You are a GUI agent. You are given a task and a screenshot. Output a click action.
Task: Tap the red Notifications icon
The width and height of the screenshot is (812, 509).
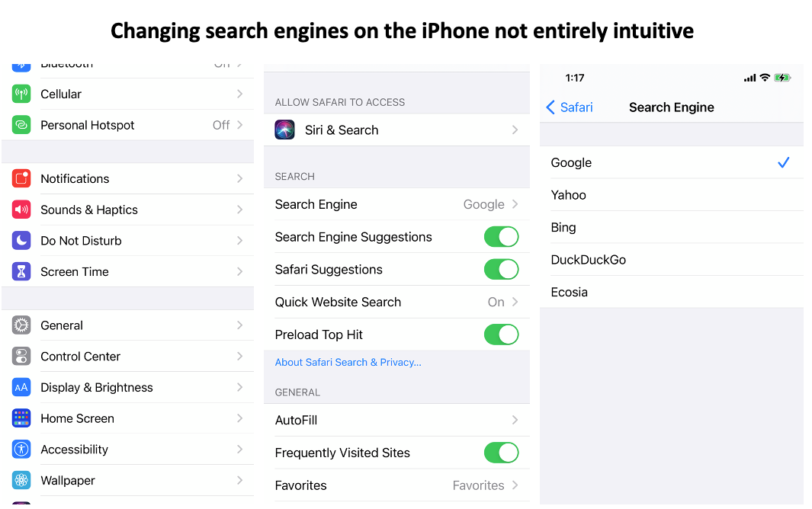pyautogui.click(x=21, y=179)
